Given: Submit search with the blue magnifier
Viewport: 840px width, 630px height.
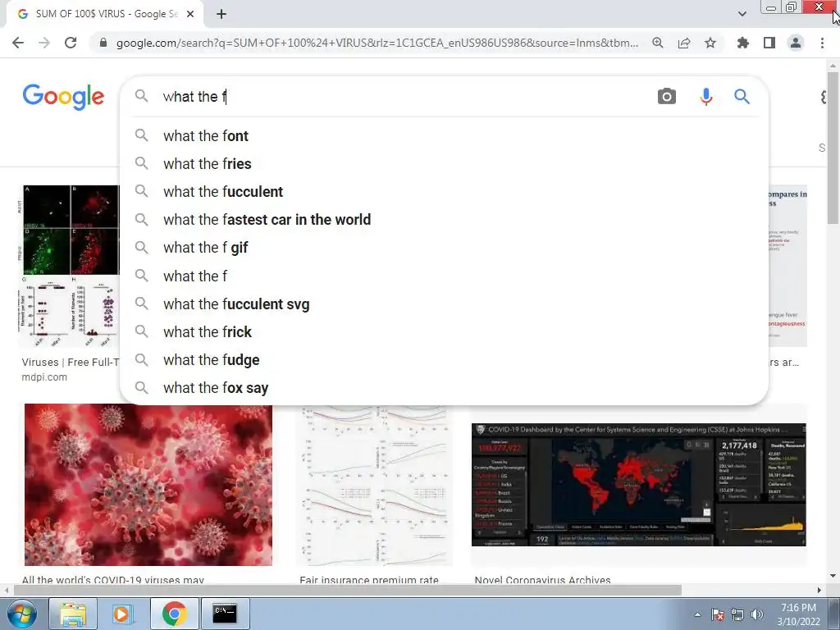Looking at the screenshot, I should [742, 97].
